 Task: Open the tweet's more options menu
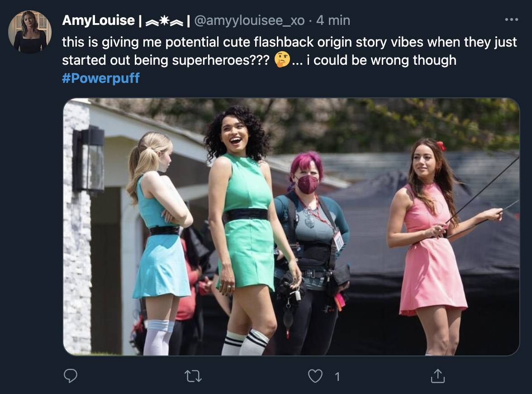pyautogui.click(x=511, y=20)
